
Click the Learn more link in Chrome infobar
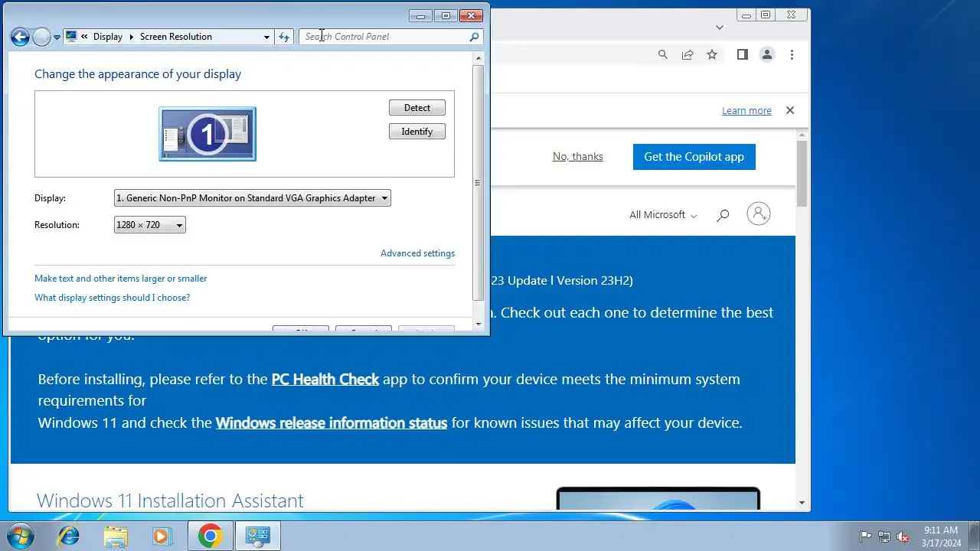pos(746,111)
